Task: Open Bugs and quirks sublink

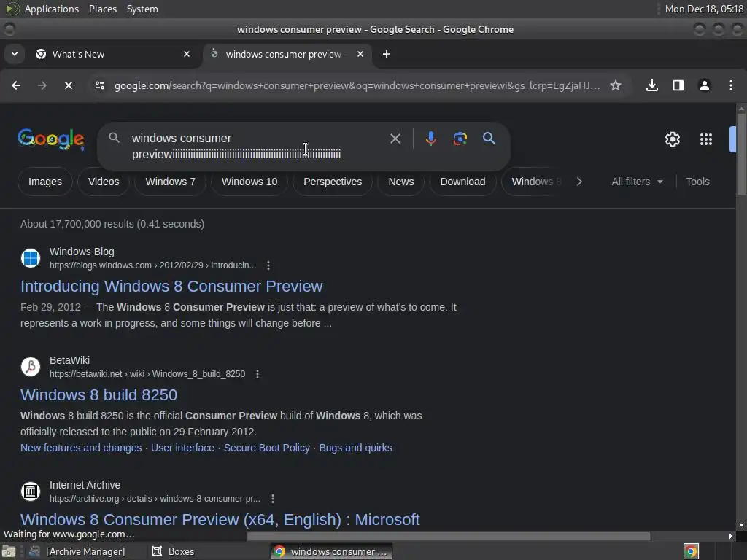Action: (x=355, y=448)
